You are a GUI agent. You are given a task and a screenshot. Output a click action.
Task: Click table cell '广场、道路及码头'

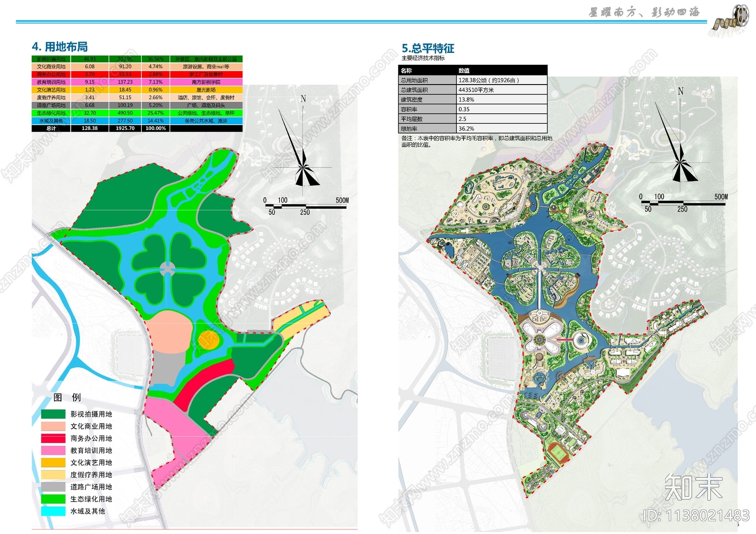coord(206,105)
